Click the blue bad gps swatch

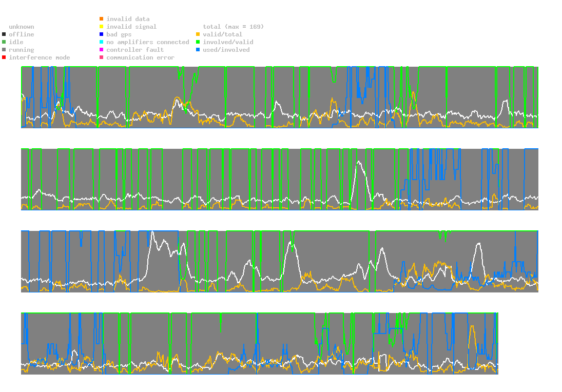(x=102, y=34)
